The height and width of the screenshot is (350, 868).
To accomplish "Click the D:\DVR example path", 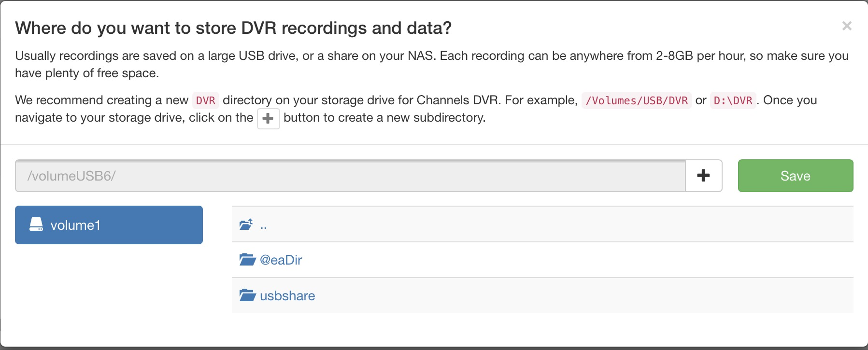I will pyautogui.click(x=733, y=100).
